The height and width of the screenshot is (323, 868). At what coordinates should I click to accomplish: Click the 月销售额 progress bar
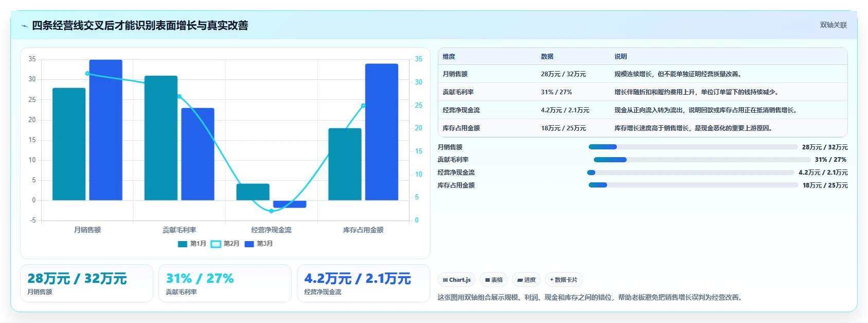(693, 147)
